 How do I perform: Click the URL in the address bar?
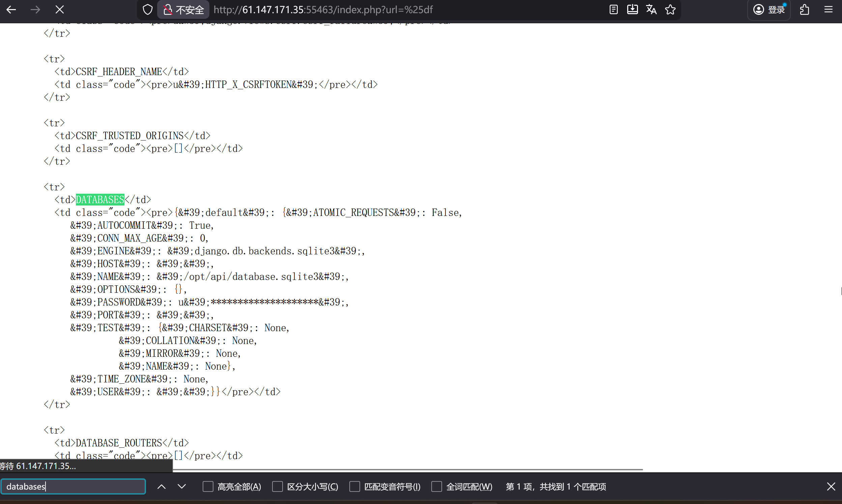tap(323, 9)
